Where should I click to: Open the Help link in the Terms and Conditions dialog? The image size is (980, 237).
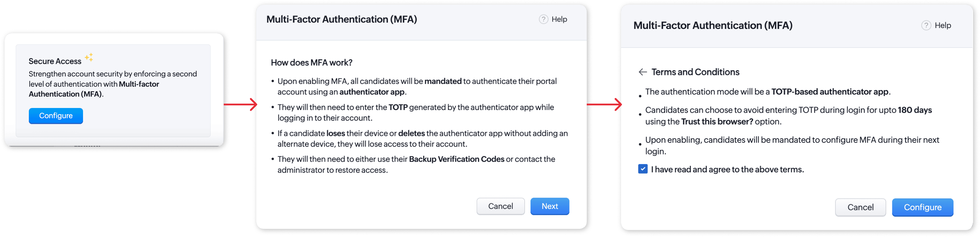942,25
